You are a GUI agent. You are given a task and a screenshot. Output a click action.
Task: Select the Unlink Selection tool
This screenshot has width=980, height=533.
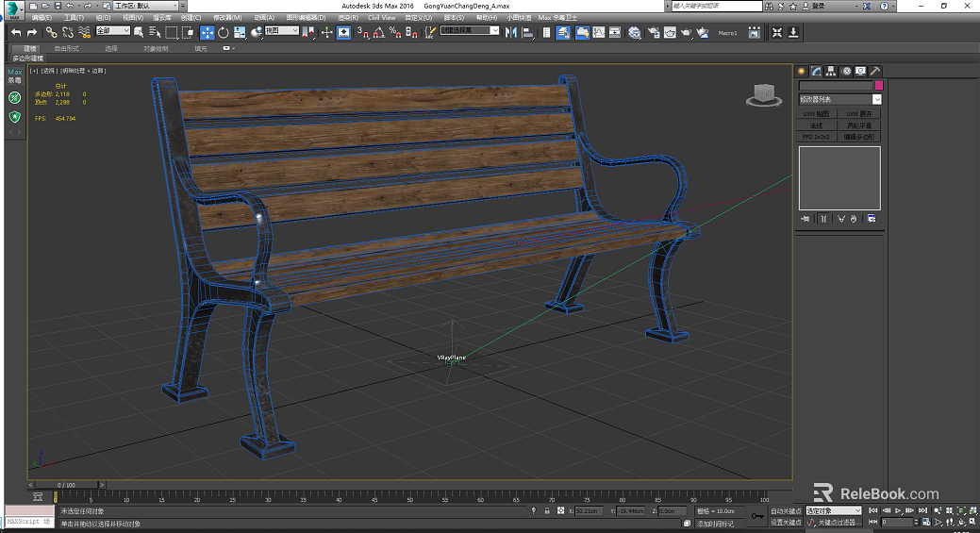tap(68, 32)
